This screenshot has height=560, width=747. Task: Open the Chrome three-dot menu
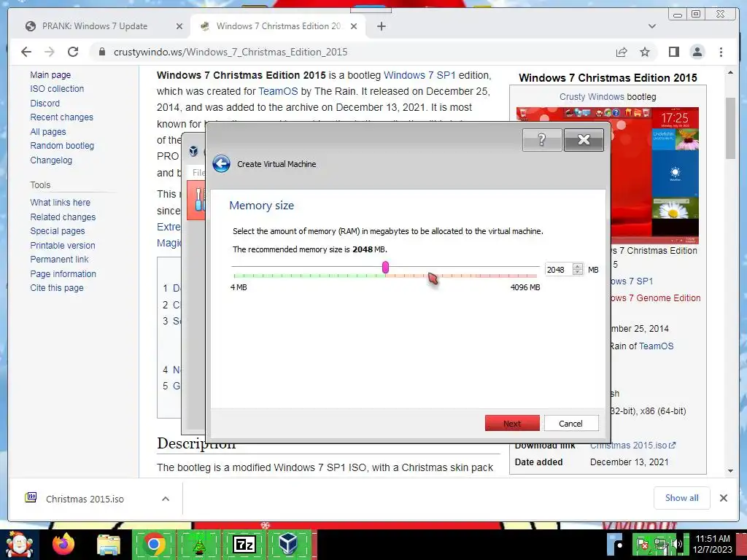(721, 52)
